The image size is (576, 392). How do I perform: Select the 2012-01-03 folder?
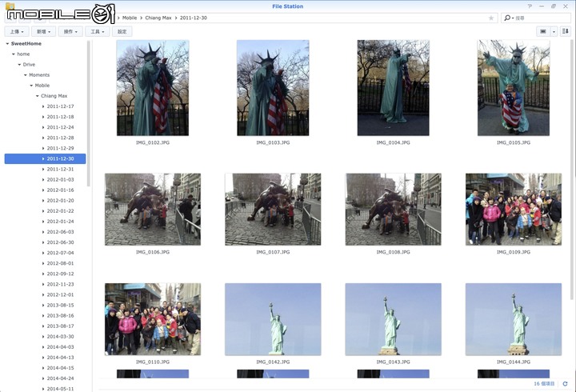60,180
